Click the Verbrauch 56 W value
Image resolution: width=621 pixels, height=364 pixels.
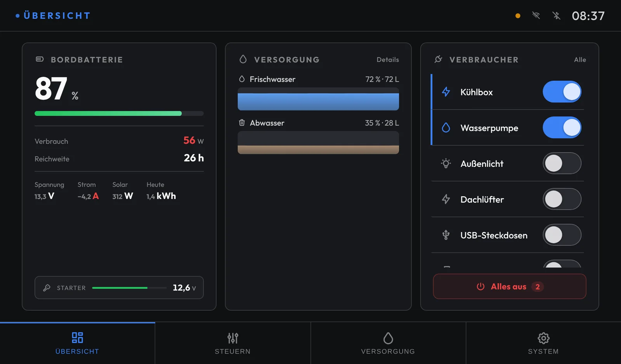[x=193, y=140]
